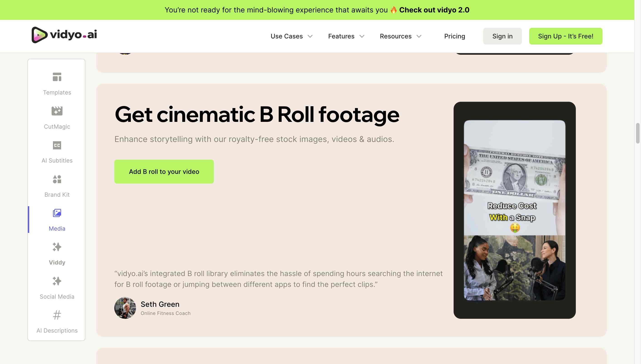The image size is (641, 364).
Task: Select the AI Subtitles CC icon
Action: point(57,145)
